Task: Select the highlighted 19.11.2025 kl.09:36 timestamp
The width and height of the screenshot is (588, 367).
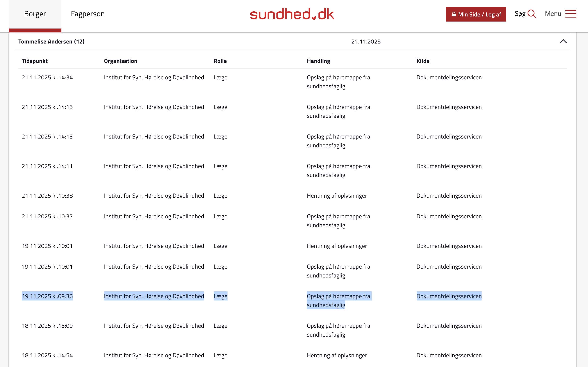Action: [x=47, y=296]
